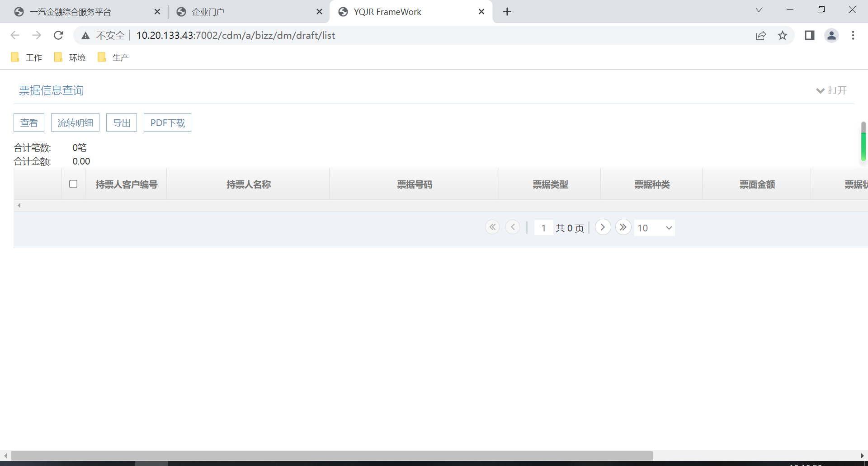Go to last page of results

pos(623,227)
